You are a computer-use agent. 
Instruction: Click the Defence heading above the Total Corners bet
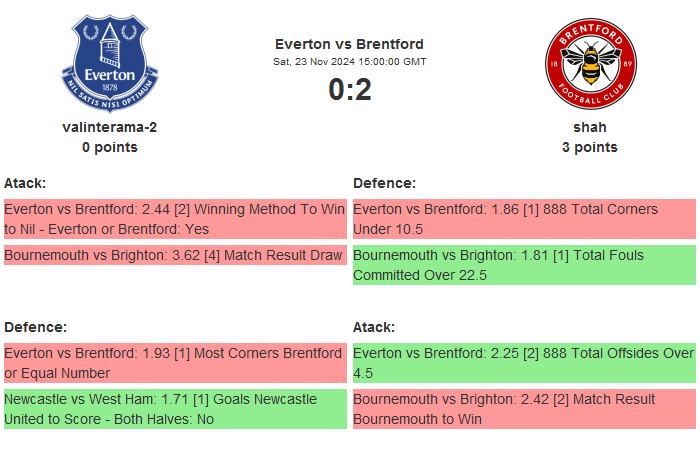(384, 183)
